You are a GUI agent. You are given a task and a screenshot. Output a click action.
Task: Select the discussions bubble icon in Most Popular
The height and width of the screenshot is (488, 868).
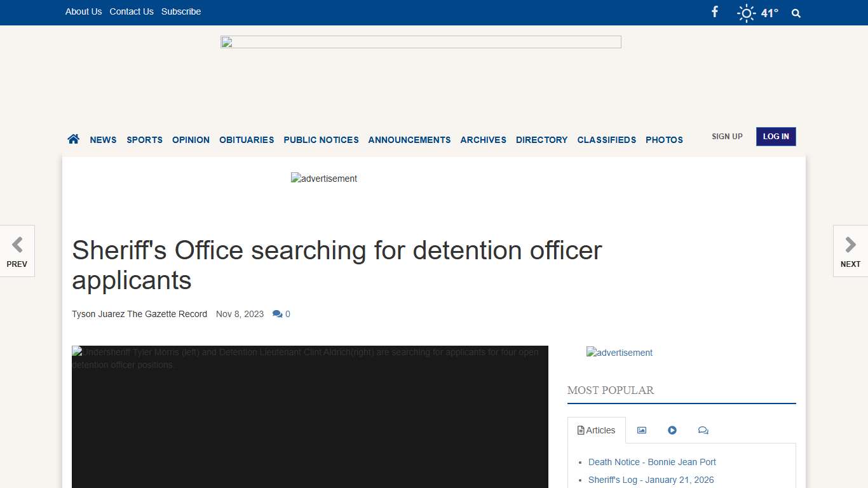703,430
